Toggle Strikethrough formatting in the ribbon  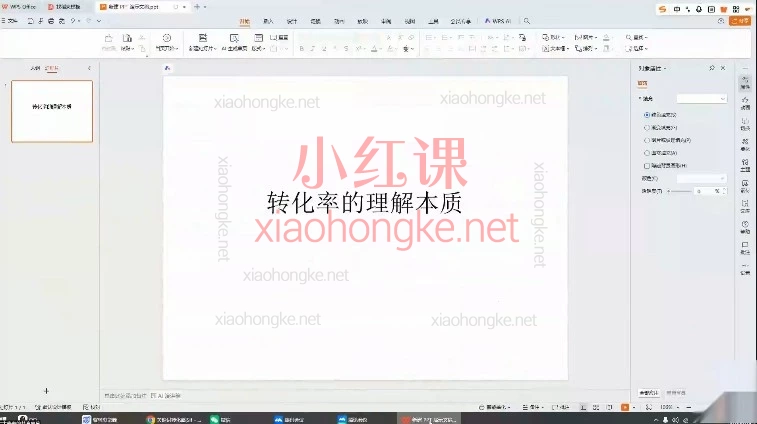346,49
